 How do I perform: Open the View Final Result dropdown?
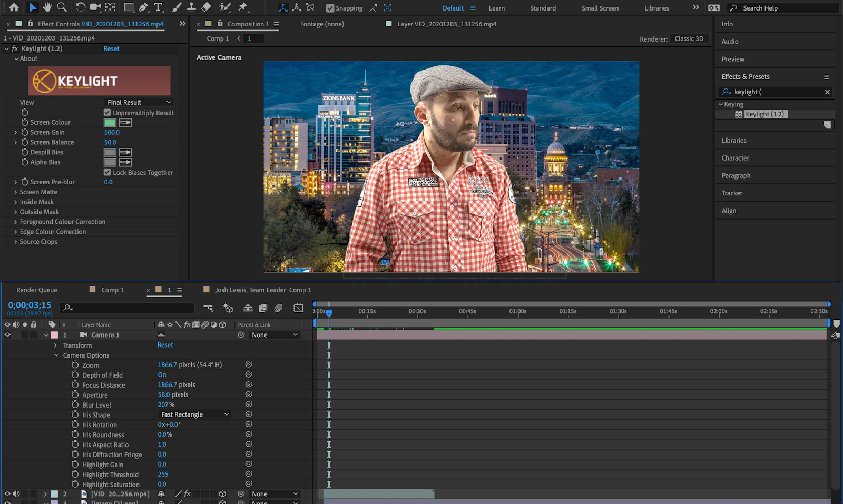point(138,102)
